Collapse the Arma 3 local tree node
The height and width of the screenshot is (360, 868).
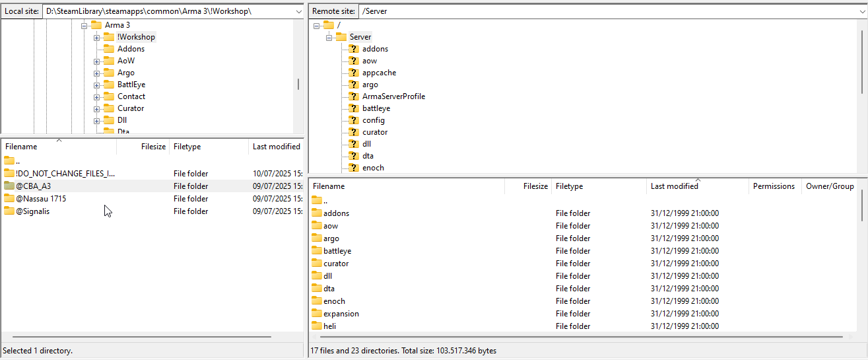(84, 25)
